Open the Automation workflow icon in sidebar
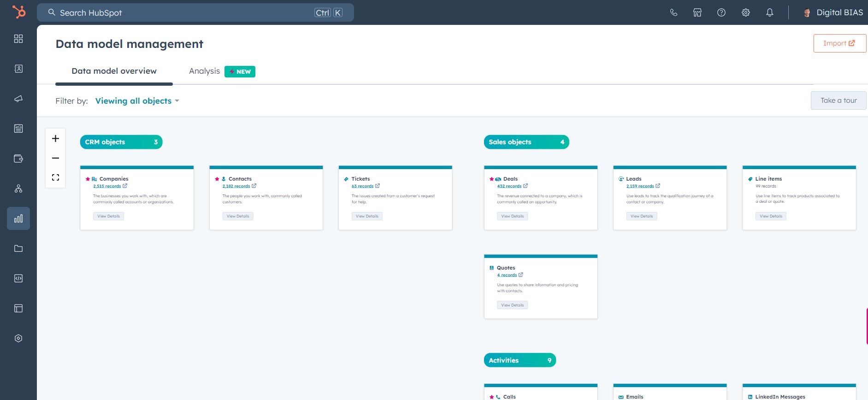The width and height of the screenshot is (868, 400). [x=18, y=188]
